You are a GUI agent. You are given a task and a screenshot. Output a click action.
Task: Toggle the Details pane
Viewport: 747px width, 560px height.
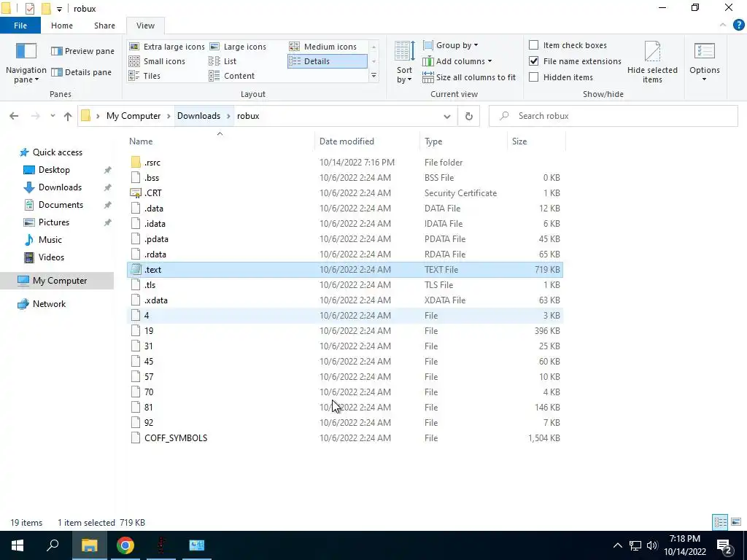(81, 72)
